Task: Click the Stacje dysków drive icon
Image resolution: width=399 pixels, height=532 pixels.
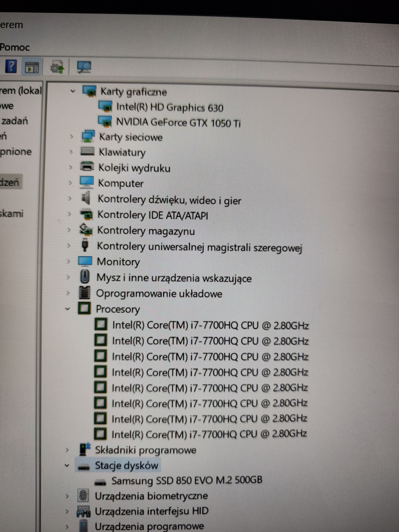Action: click(x=83, y=467)
